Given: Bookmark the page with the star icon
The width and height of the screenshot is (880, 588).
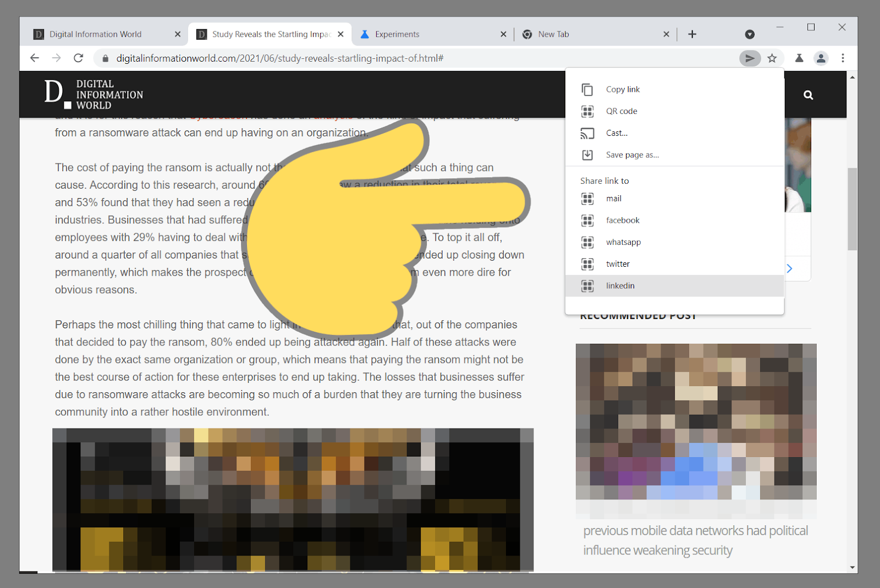Looking at the screenshot, I should (x=772, y=58).
